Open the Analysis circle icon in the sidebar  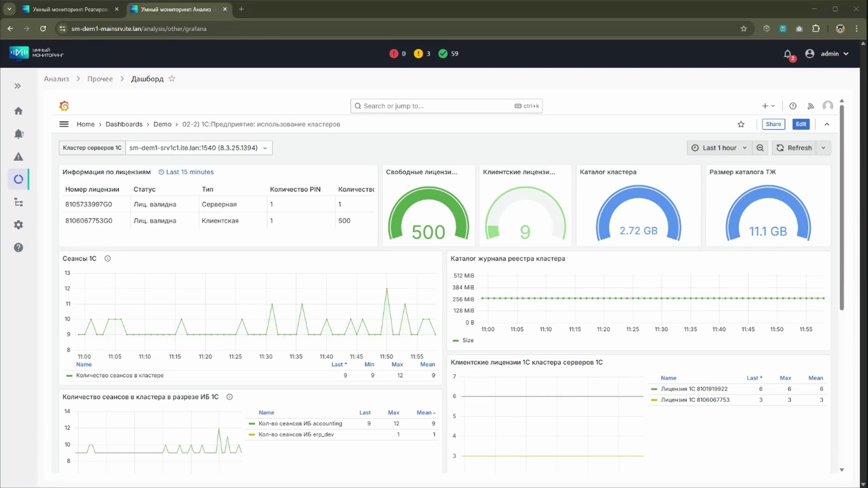[19, 179]
